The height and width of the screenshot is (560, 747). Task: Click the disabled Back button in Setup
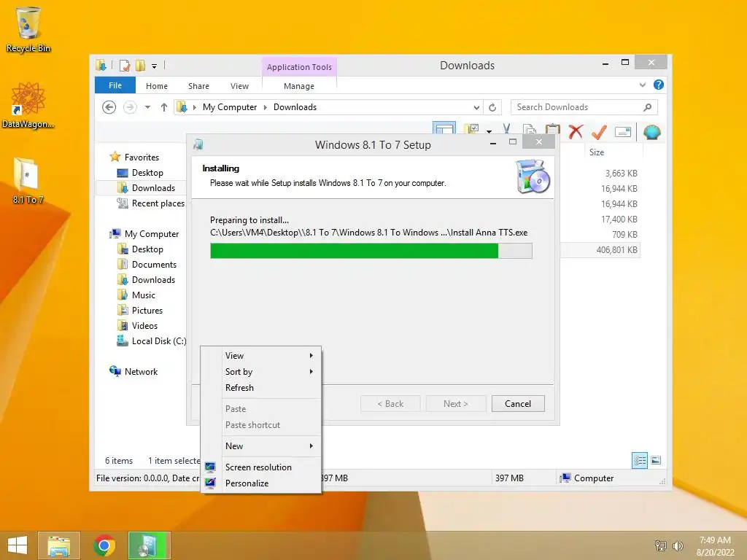(391, 404)
